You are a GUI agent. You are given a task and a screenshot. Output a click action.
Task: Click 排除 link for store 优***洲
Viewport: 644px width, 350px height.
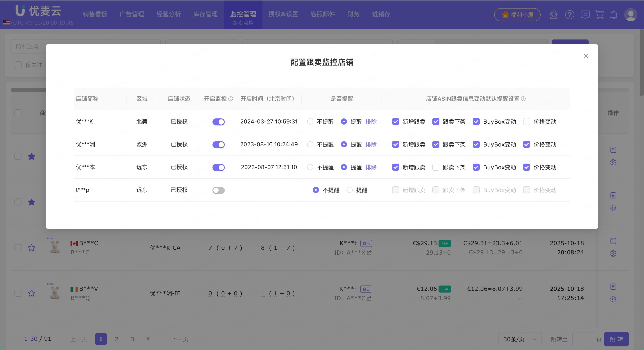coord(371,145)
